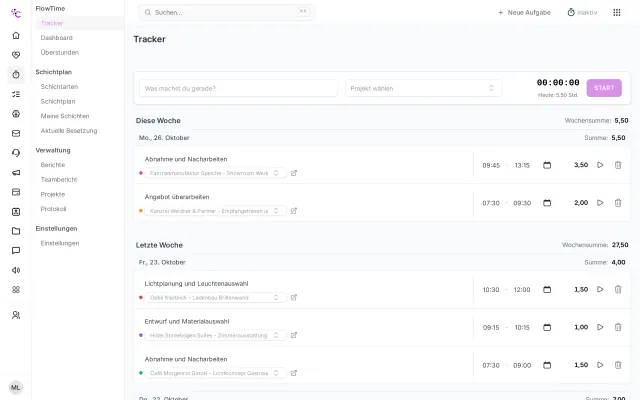Screen dimensions: 640x400
Task: Click the FlowTime logo icon
Action: (16, 13)
